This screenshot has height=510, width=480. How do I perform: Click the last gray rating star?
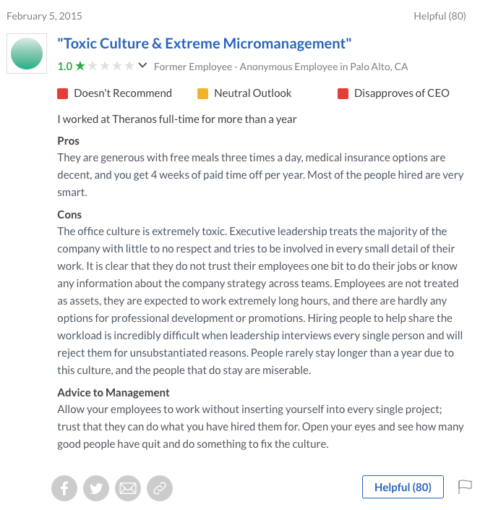129,66
